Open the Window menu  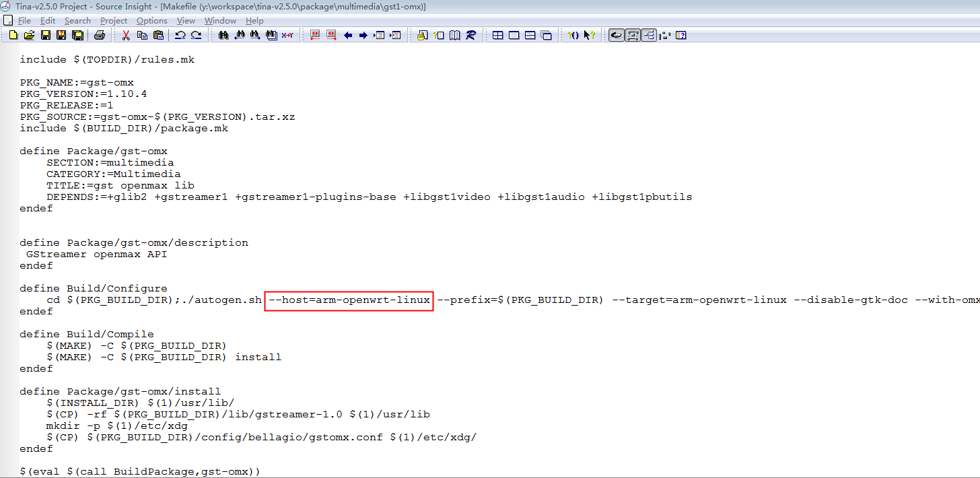pos(220,21)
